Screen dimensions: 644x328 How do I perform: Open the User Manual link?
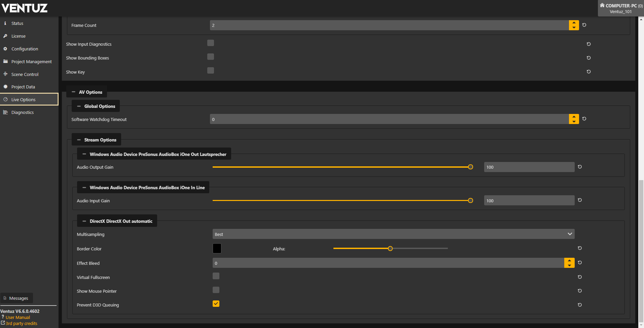pos(18,317)
